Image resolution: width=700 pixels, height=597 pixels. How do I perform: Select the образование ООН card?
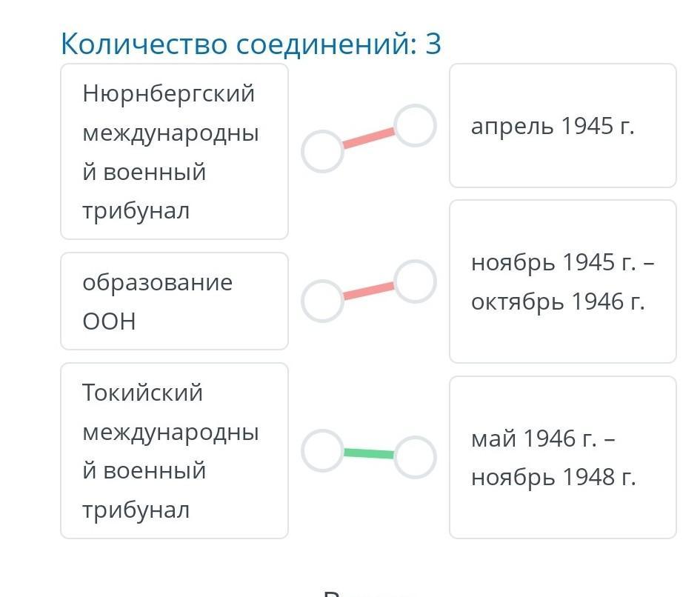click(174, 301)
